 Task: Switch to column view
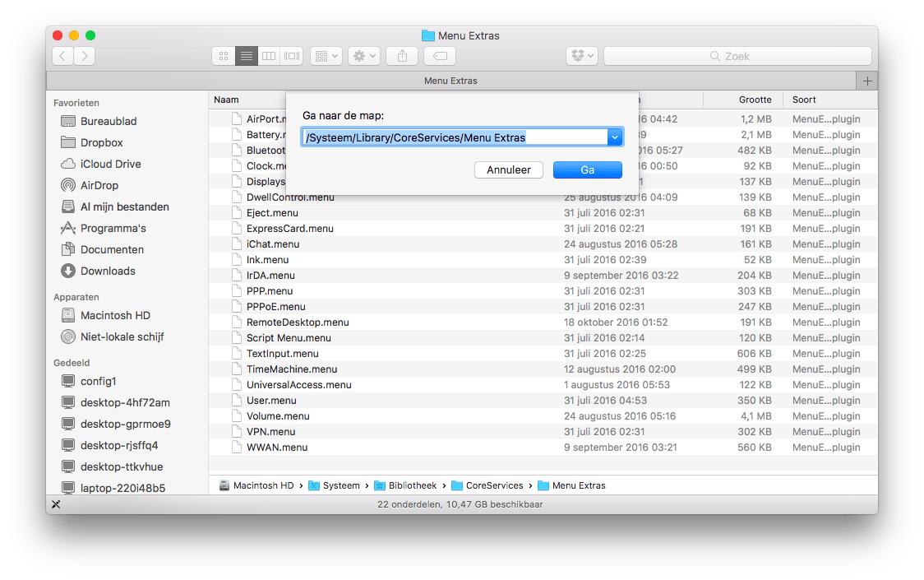pyautogui.click(x=269, y=56)
